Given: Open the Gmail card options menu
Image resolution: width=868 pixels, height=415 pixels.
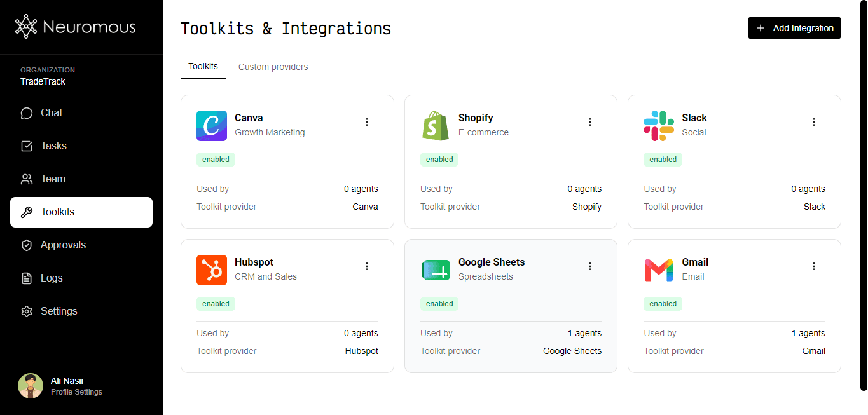Looking at the screenshot, I should (x=814, y=266).
